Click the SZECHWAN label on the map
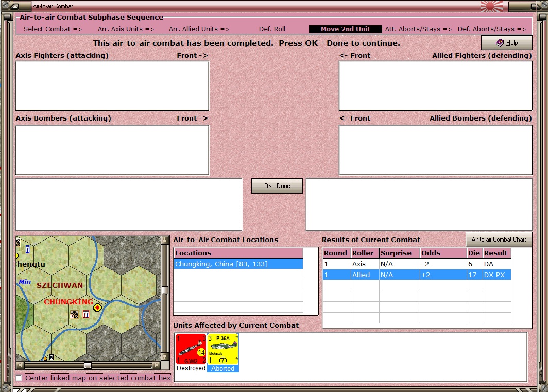Viewport: 548px width, 392px height. 60,285
